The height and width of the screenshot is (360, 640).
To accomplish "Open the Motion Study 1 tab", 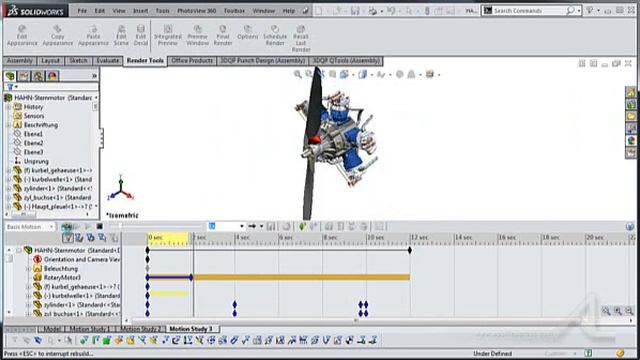I will [89, 329].
